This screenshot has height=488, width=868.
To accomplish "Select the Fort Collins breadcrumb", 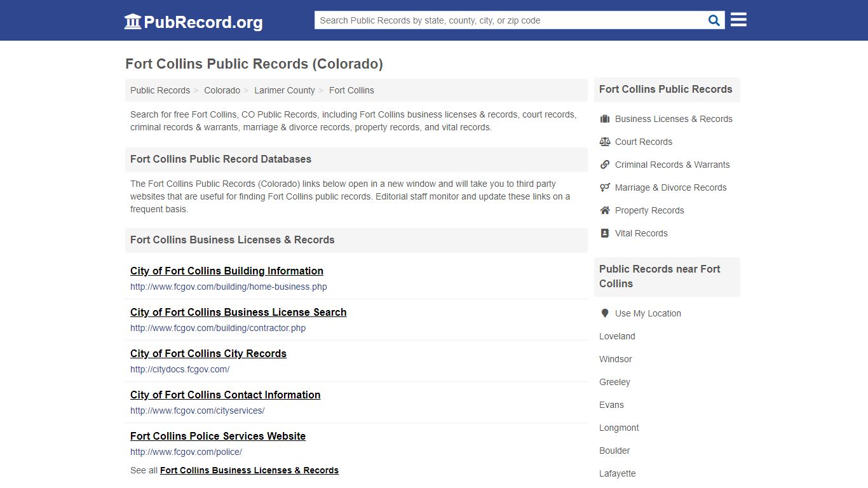I will click(x=351, y=90).
